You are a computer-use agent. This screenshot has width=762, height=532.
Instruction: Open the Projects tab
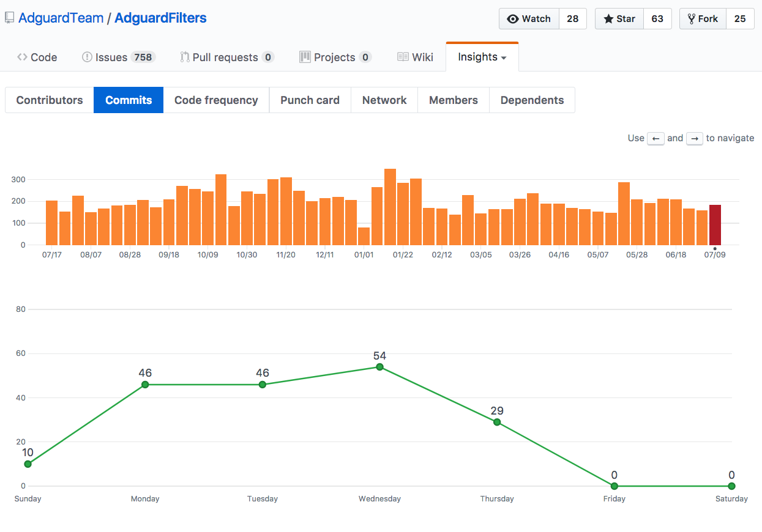click(x=335, y=57)
